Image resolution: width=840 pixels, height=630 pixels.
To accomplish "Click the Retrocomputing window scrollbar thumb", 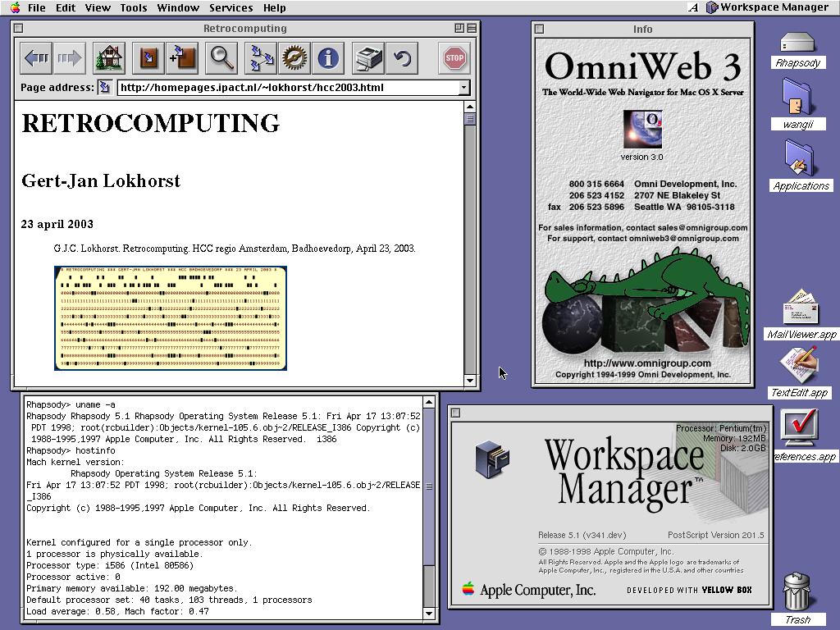I will pos(469,119).
